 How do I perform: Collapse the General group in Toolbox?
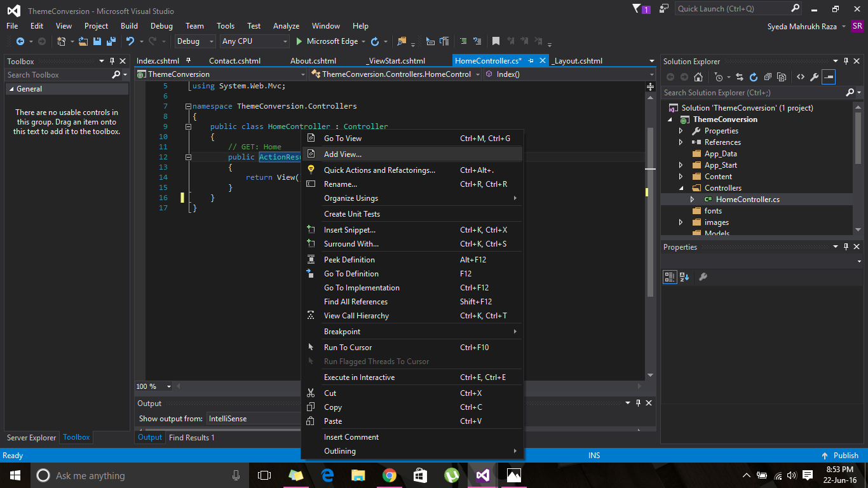coord(11,90)
